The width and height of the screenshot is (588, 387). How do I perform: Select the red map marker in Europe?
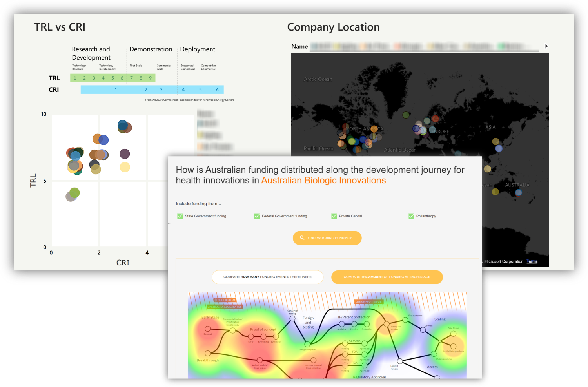click(x=435, y=119)
